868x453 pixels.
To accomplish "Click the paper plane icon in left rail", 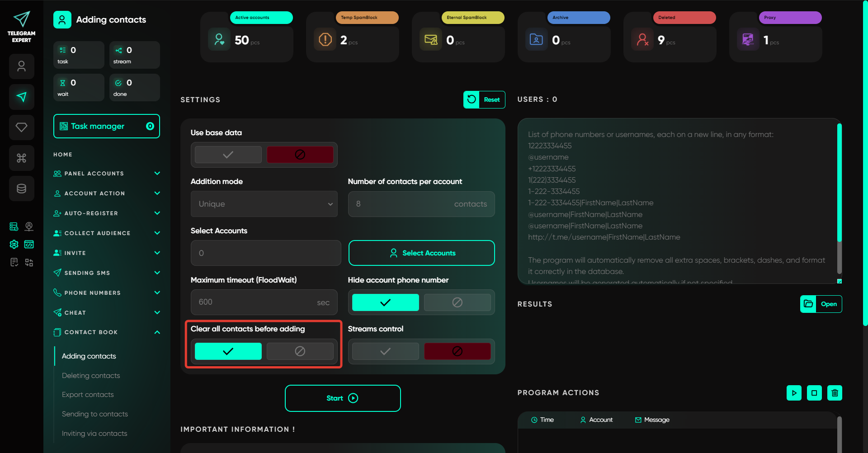I will coord(21,97).
